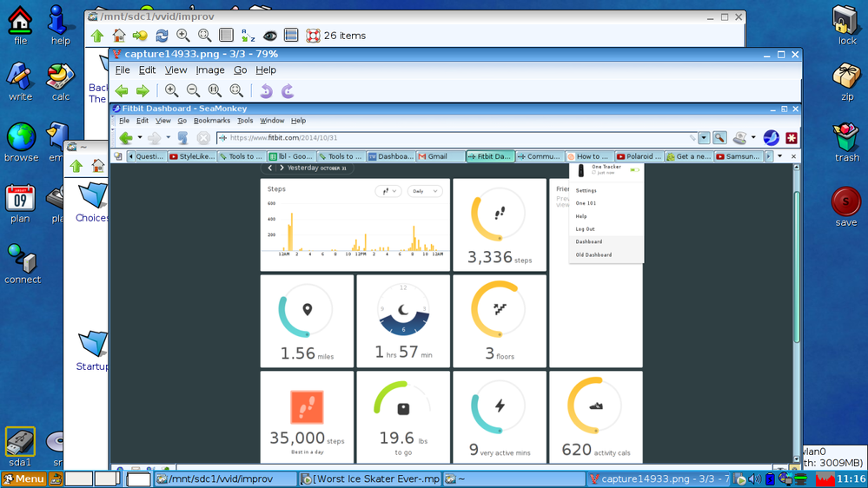Click the lock desktop icon
This screenshot has width=868, height=488.
(x=846, y=25)
